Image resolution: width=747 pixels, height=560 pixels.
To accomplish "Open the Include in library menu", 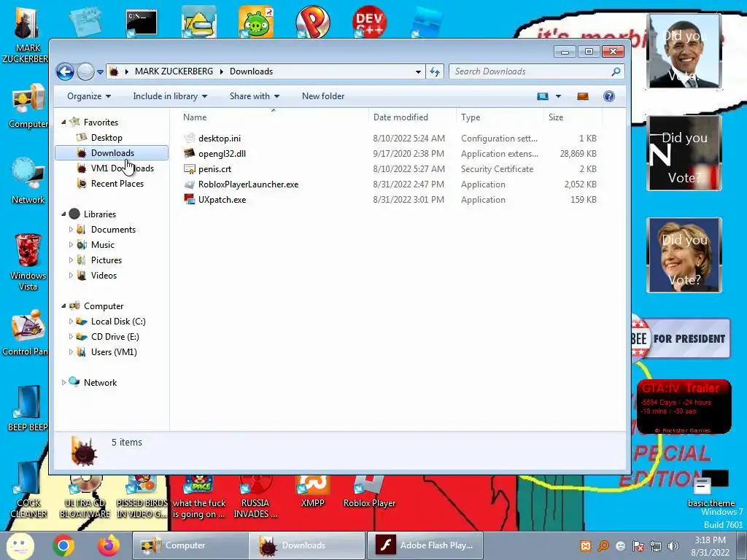I will (x=170, y=96).
